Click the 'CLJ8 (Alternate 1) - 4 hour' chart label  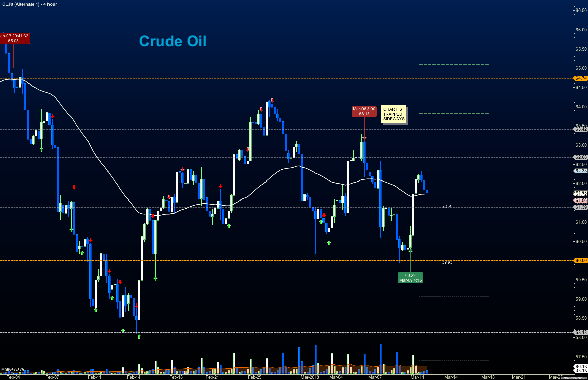[x=29, y=4]
